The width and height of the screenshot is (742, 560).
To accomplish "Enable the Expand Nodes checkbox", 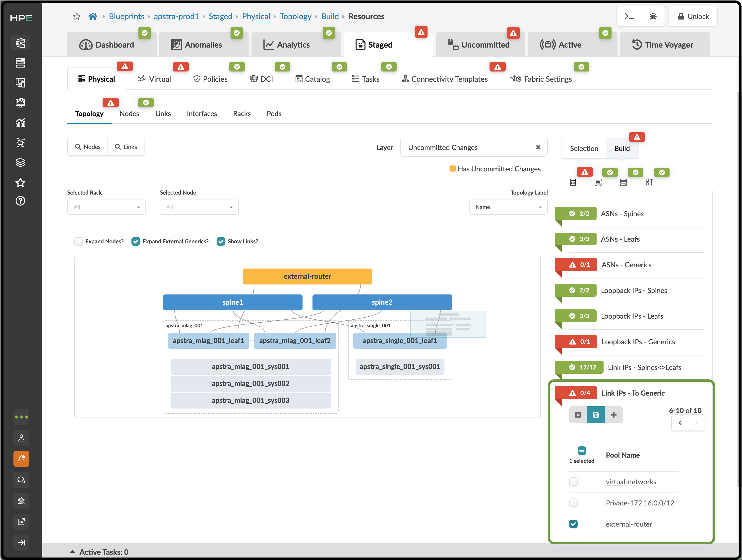I will pos(78,241).
